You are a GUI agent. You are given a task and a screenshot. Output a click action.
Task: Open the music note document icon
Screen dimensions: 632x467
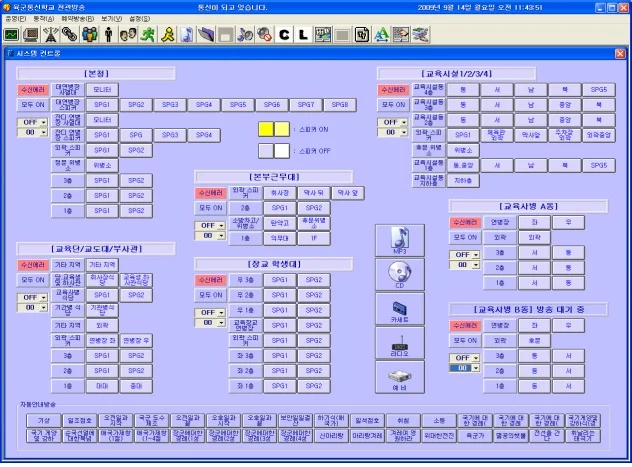pyautogui.click(x=187, y=35)
